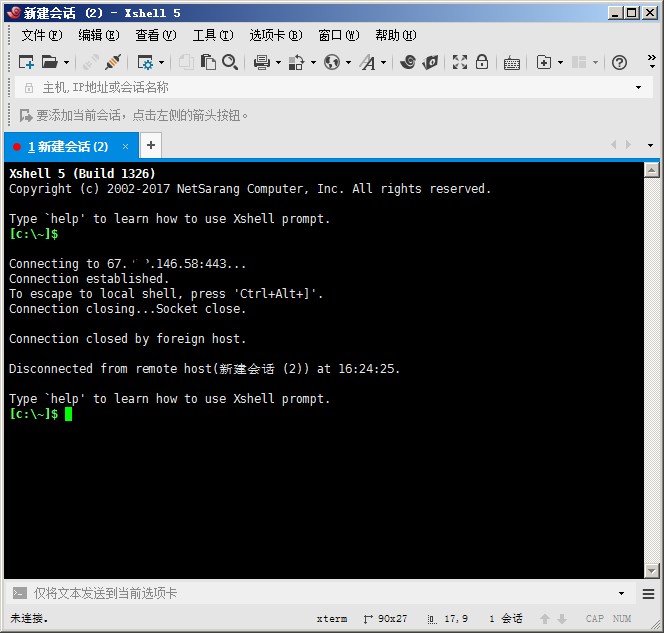The image size is (664, 633).
Task: Open the 查看(V) menu
Action: (x=155, y=35)
